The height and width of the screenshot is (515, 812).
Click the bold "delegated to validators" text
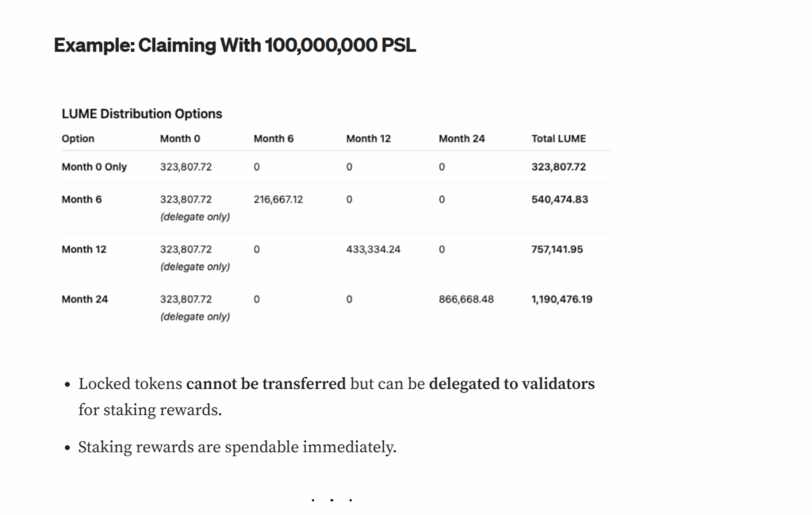pos(511,384)
